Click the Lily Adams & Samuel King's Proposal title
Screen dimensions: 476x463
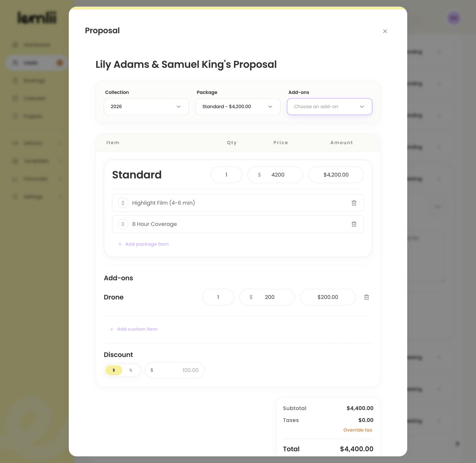click(x=186, y=64)
